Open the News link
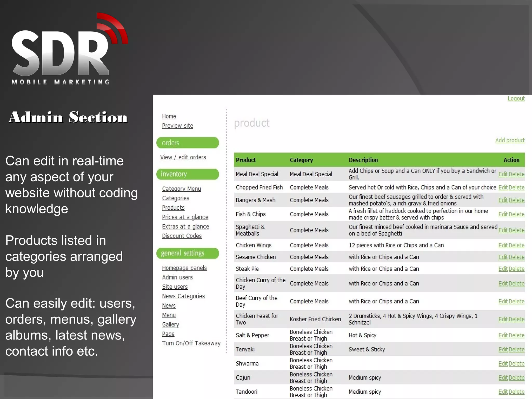Screen dimensions: 532x399 [169, 306]
